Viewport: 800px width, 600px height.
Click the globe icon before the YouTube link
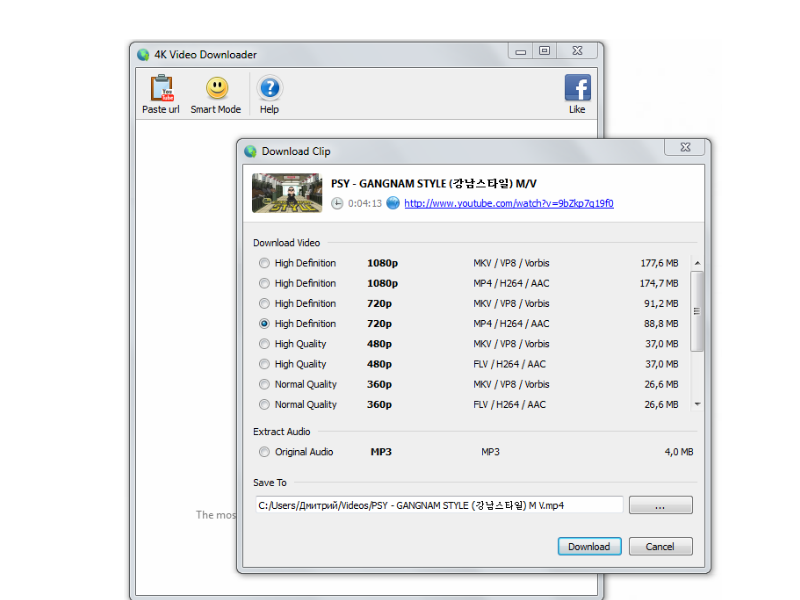[x=393, y=203]
